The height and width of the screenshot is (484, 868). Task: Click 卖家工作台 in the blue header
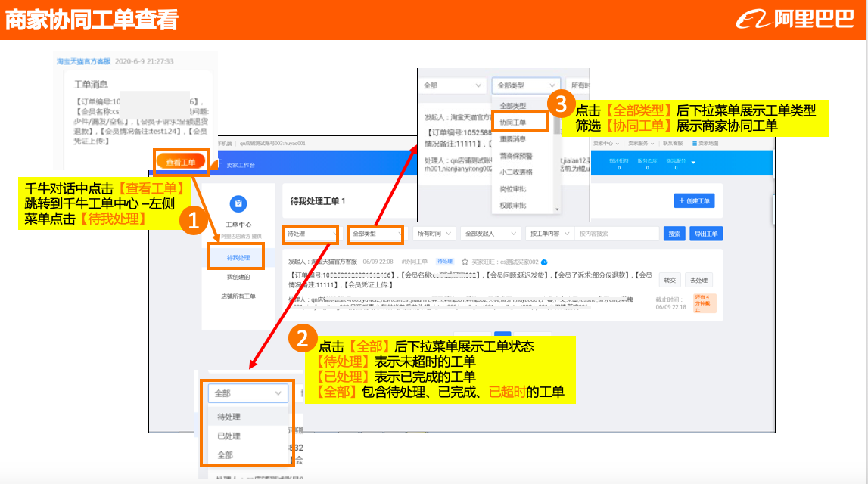click(x=241, y=165)
